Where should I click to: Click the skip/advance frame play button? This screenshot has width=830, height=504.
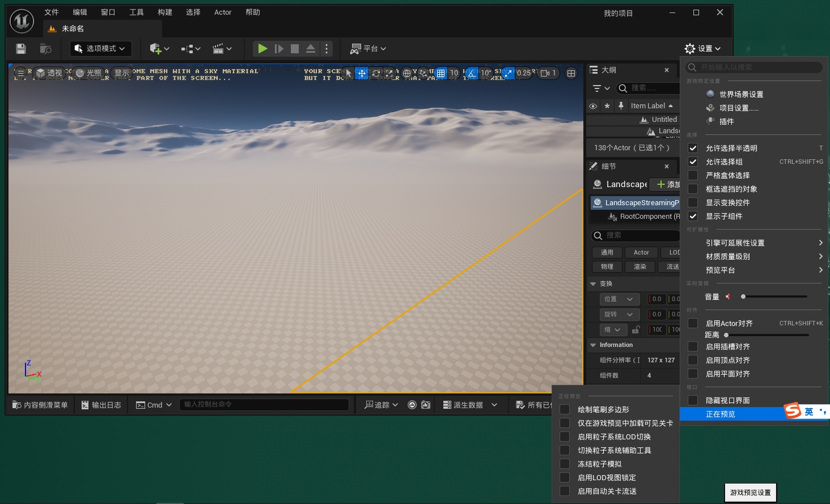click(279, 49)
